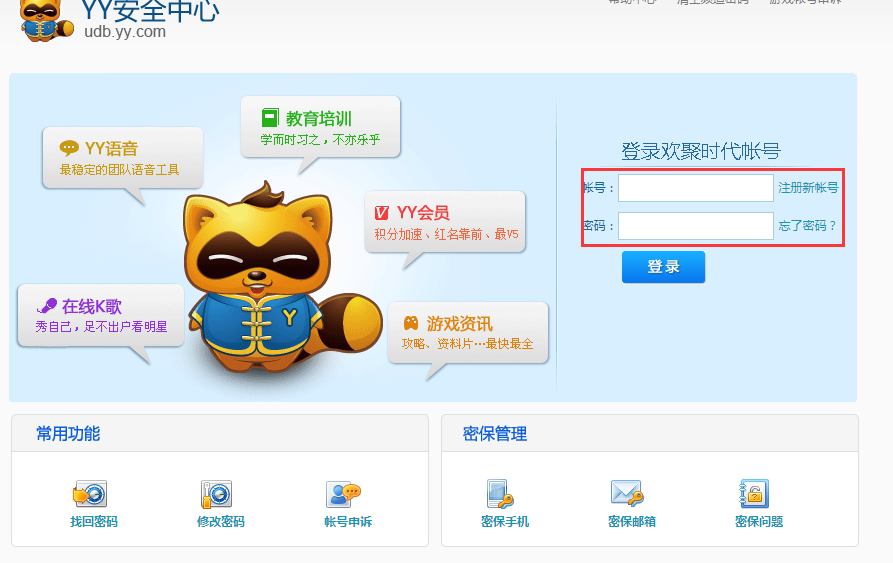
Task: Click the 学而时习之，不亦乐乎 subtitle
Action: click(x=320, y=139)
